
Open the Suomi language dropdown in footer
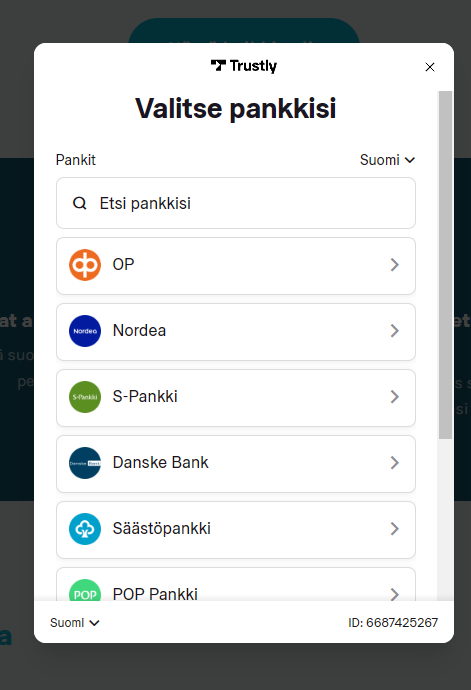point(75,623)
